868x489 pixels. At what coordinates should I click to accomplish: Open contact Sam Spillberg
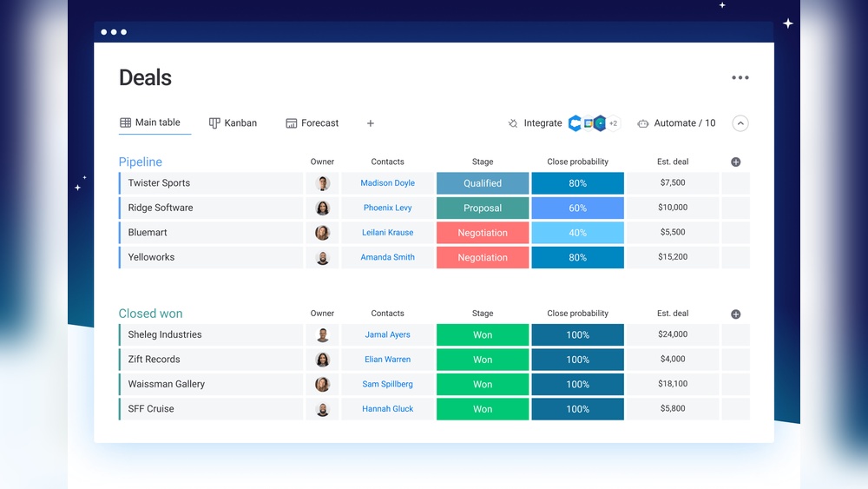(x=387, y=384)
